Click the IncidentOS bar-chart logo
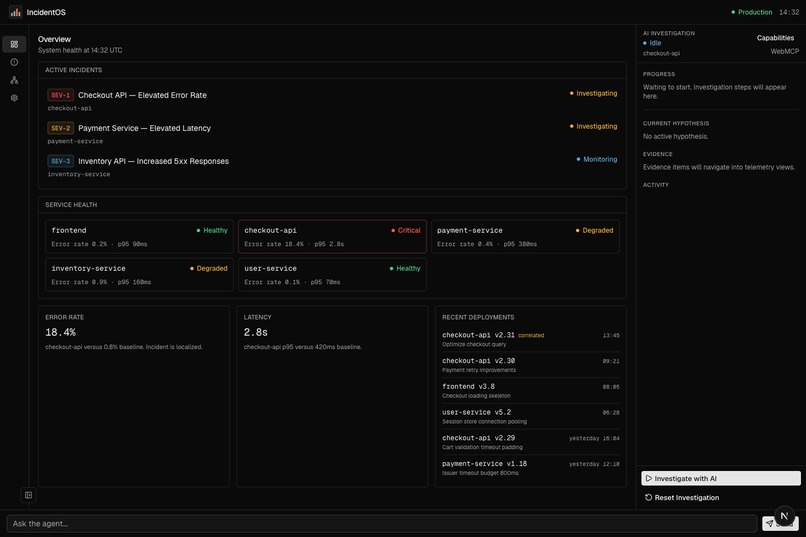 click(x=15, y=12)
